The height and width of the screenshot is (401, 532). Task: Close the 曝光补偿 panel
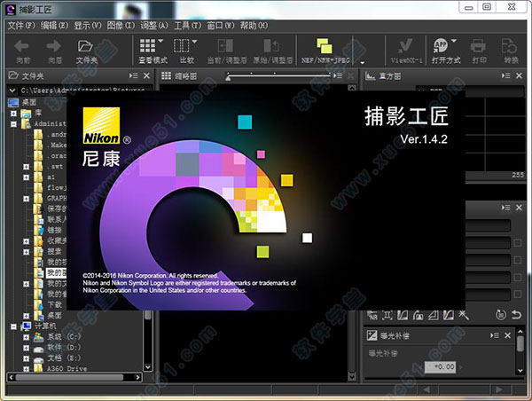[507, 335]
